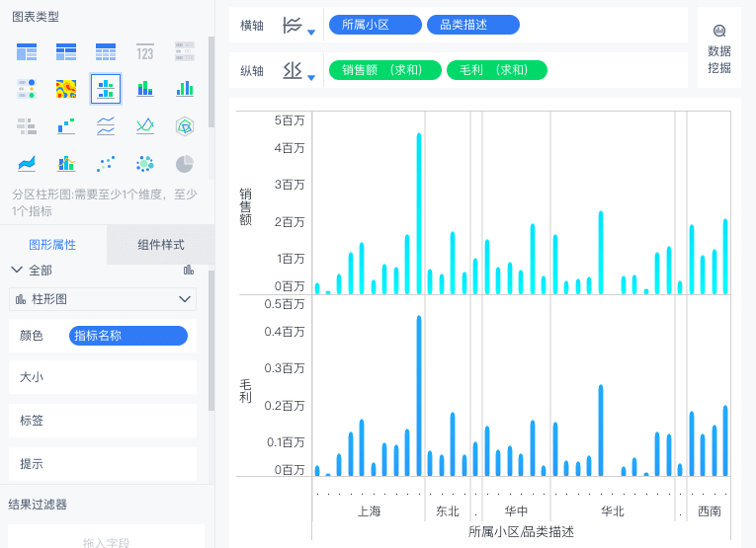
Task: Select the radar chart type
Action: tap(185, 126)
